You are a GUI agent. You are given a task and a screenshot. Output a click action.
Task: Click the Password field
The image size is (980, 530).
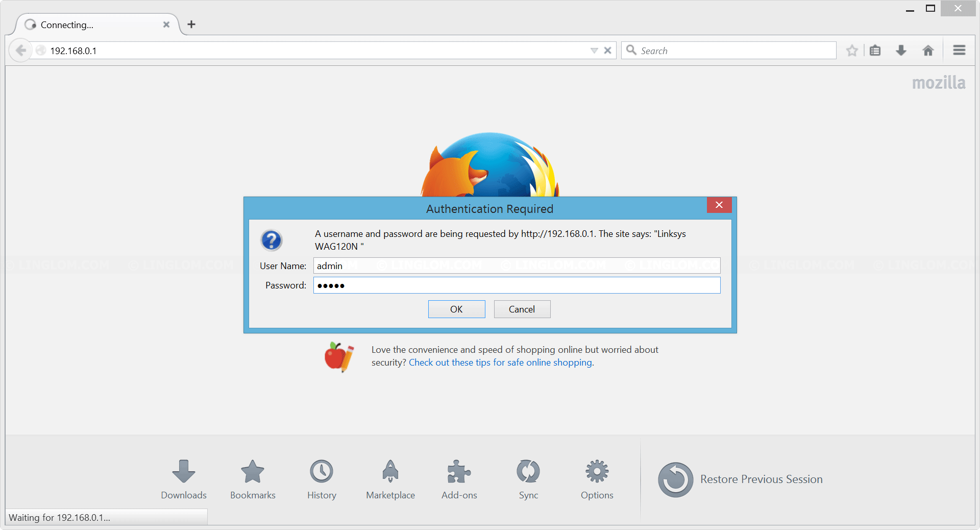[517, 285]
